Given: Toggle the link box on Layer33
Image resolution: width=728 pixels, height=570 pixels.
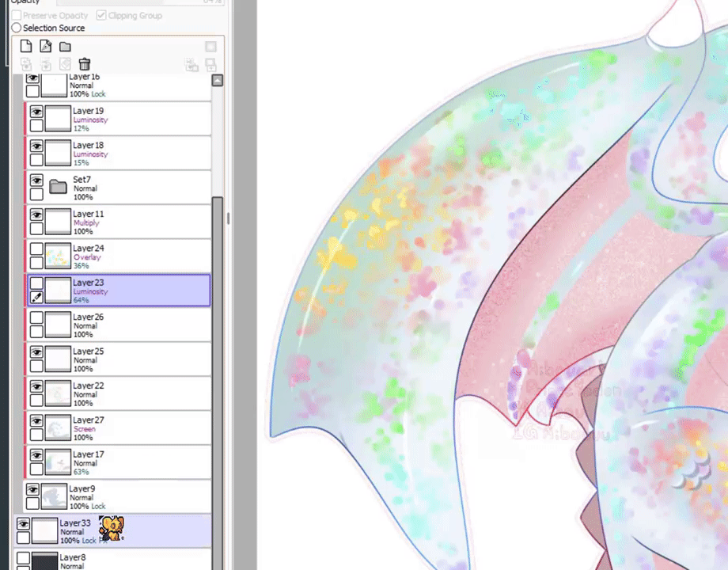Looking at the screenshot, I should pos(23,538).
